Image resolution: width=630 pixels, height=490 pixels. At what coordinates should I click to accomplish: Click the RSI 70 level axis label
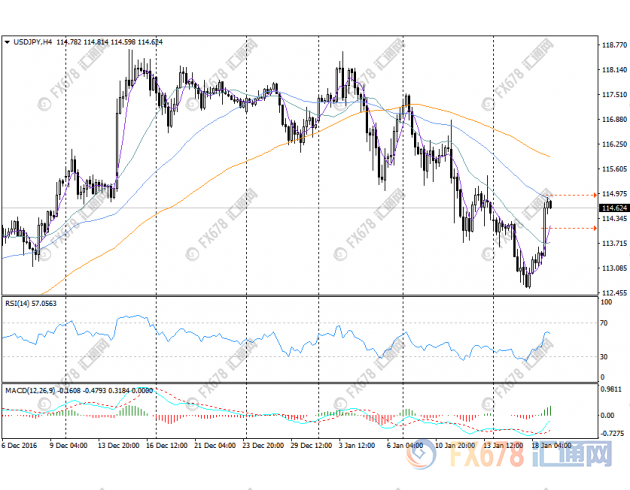click(x=606, y=324)
